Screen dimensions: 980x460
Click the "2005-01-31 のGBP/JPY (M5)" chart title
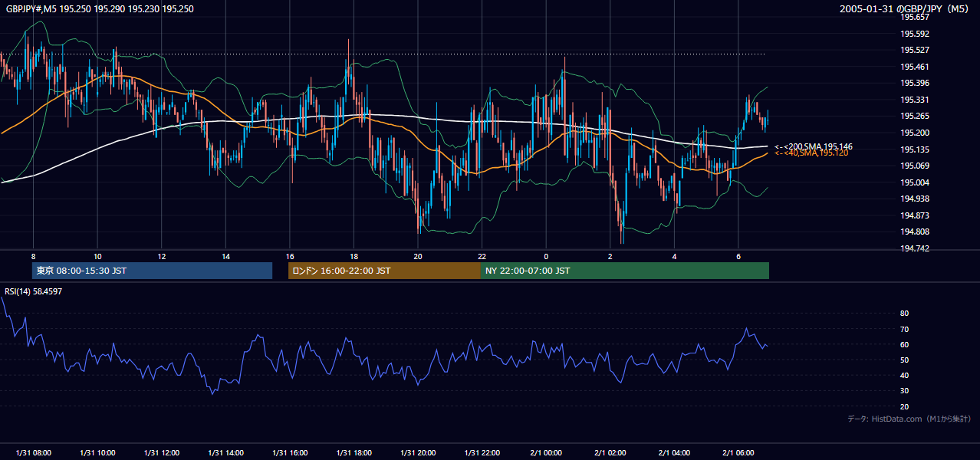point(905,9)
